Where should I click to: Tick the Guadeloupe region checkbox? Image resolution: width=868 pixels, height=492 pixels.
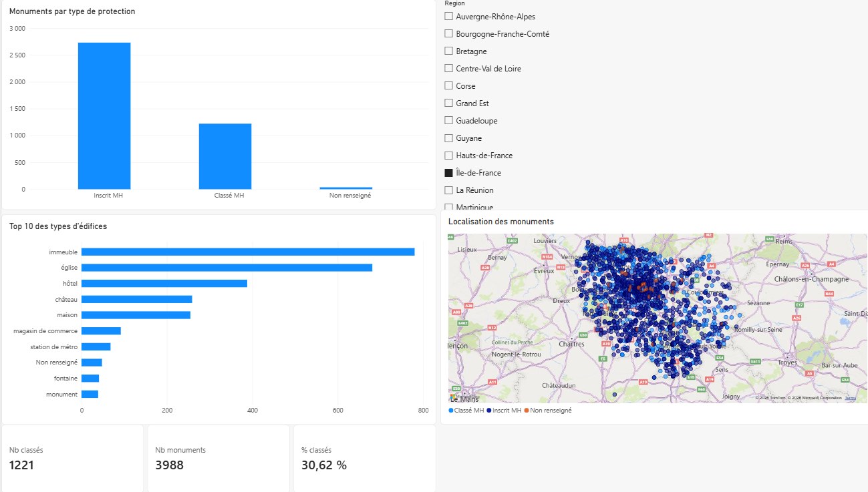point(449,120)
